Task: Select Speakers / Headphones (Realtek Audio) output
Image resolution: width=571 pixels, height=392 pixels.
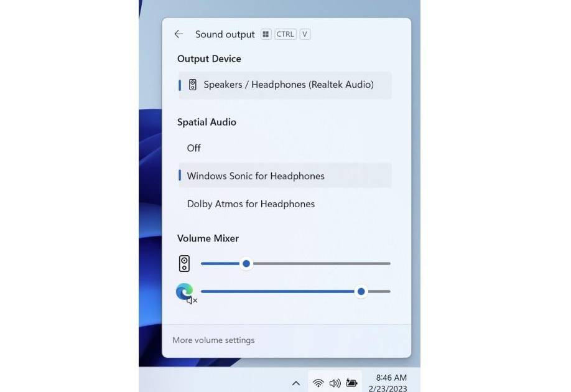Action: click(288, 85)
